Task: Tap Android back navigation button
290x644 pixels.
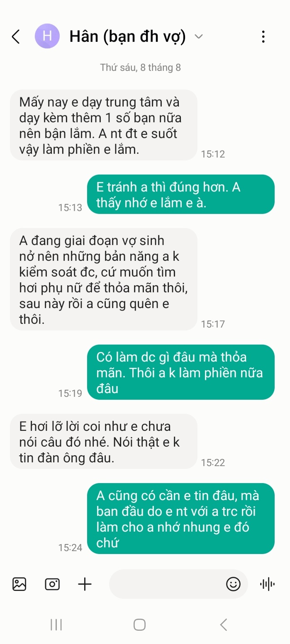Action: click(224, 625)
